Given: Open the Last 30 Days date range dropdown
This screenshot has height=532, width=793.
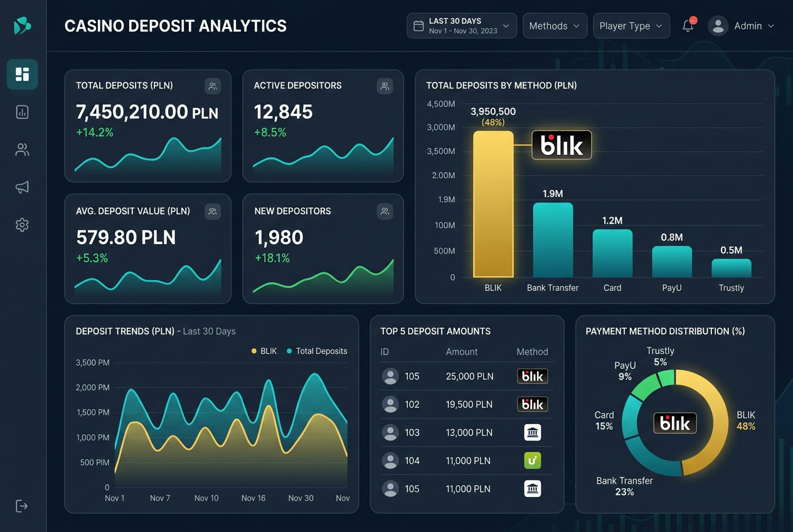Looking at the screenshot, I should (x=462, y=26).
